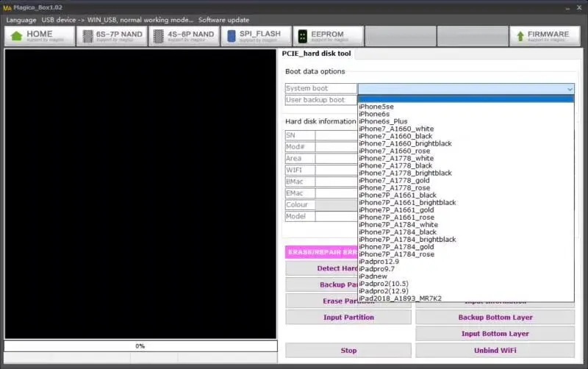The width and height of the screenshot is (588, 369).
Task: Select iPhone6s from the list
Action: coord(466,114)
